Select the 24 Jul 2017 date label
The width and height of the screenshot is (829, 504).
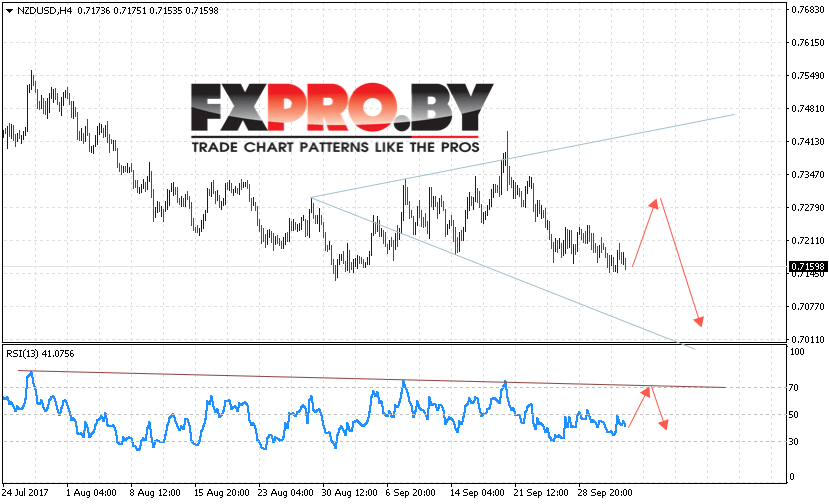tap(24, 492)
